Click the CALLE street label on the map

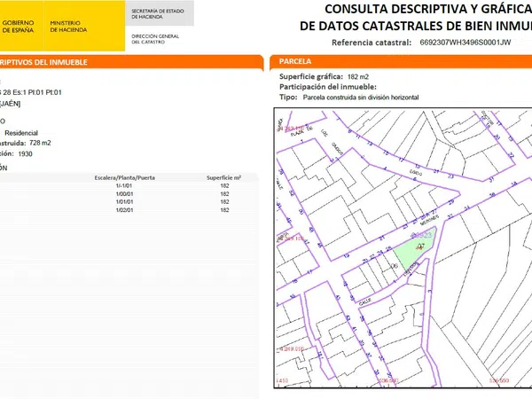pos(365,301)
